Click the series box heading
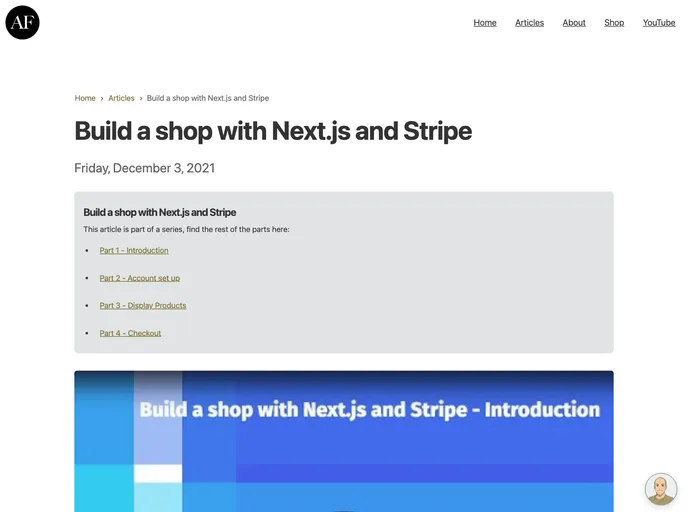688x512 pixels. pyautogui.click(x=160, y=212)
